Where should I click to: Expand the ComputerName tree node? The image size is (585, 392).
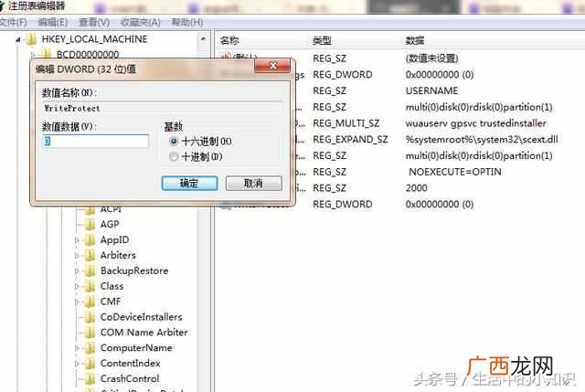pos(77,348)
